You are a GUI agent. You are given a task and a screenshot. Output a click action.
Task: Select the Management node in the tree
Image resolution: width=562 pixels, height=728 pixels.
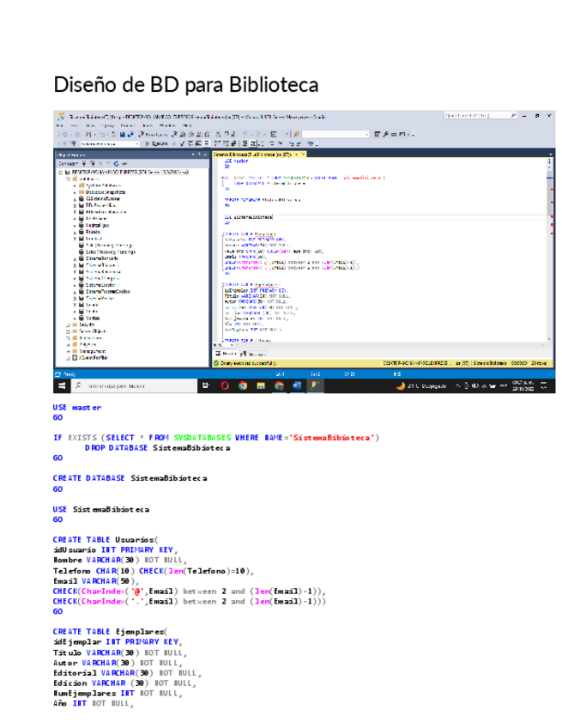[92, 351]
